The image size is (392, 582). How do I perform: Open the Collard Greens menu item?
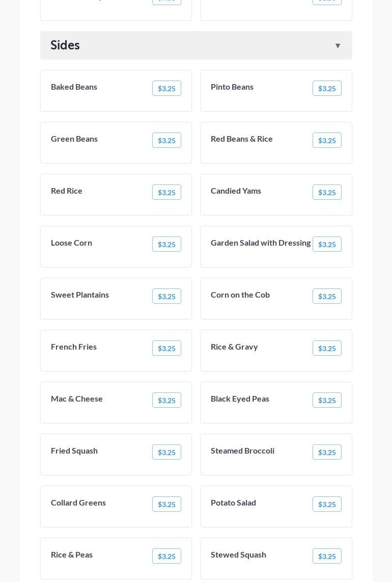[78, 503]
